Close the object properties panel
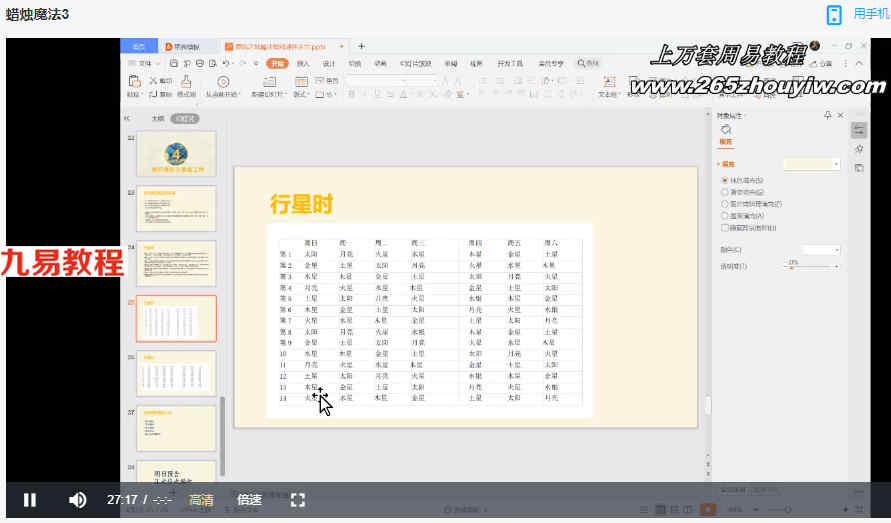This screenshot has width=891, height=523. [840, 115]
